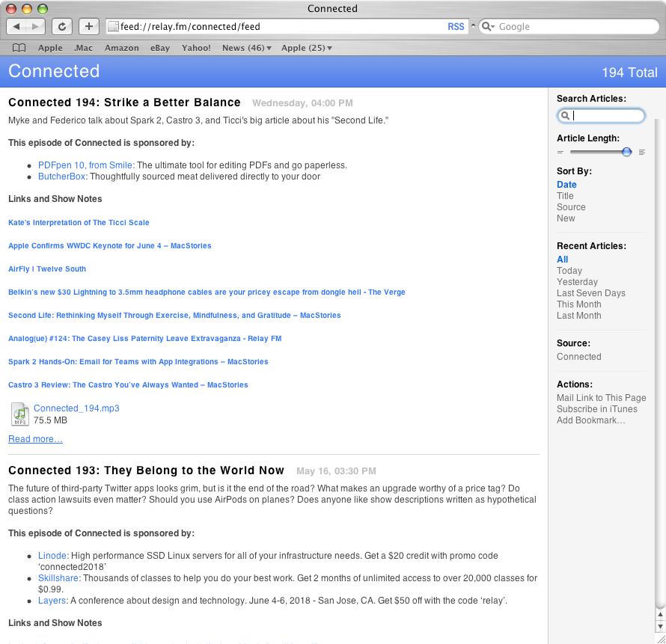The width and height of the screenshot is (666, 644).
Task: Click the scrollbar down arrow
Action: (660, 626)
